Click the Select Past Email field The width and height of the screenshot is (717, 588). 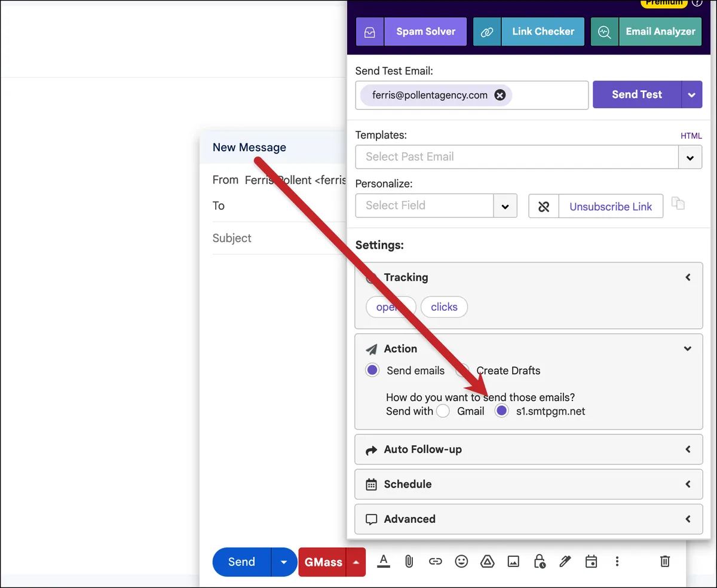pyautogui.click(x=517, y=157)
